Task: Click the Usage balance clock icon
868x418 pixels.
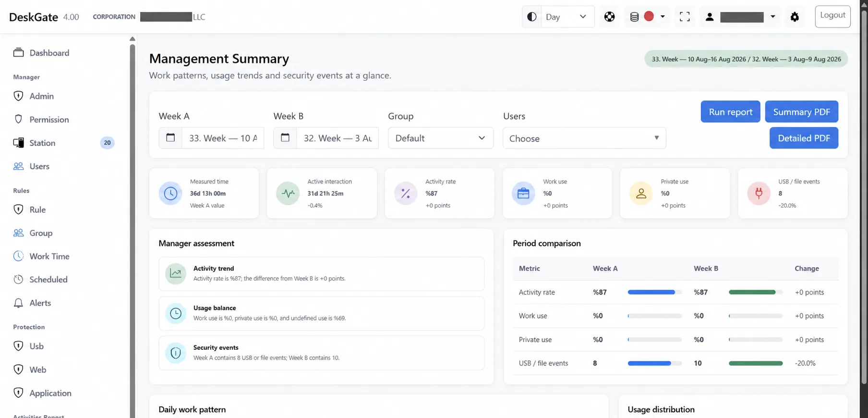Action: click(x=176, y=313)
